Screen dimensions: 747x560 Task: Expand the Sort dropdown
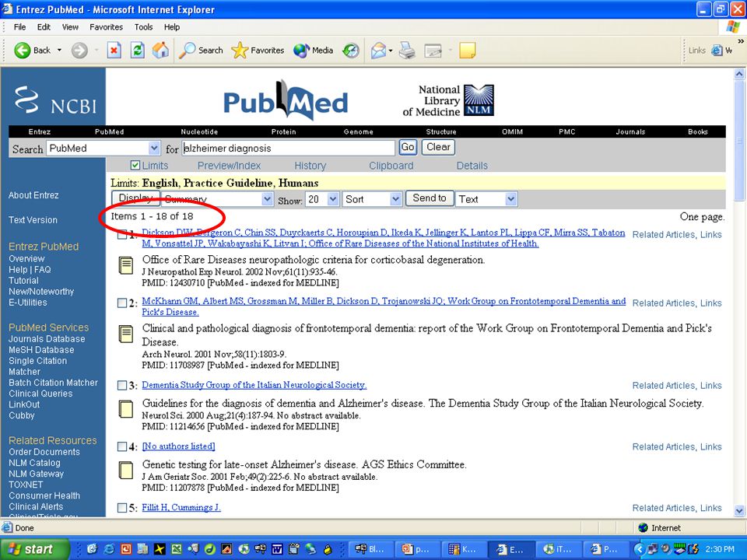click(372, 199)
